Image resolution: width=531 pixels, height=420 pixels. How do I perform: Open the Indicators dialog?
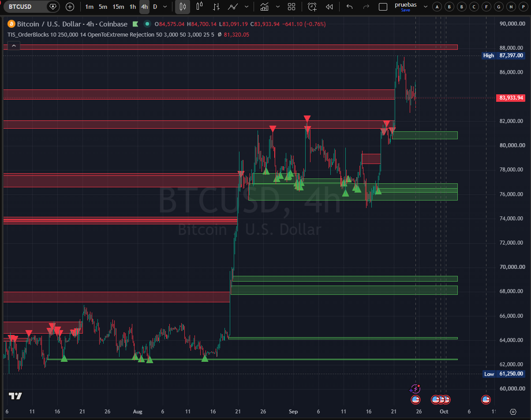coord(264,7)
